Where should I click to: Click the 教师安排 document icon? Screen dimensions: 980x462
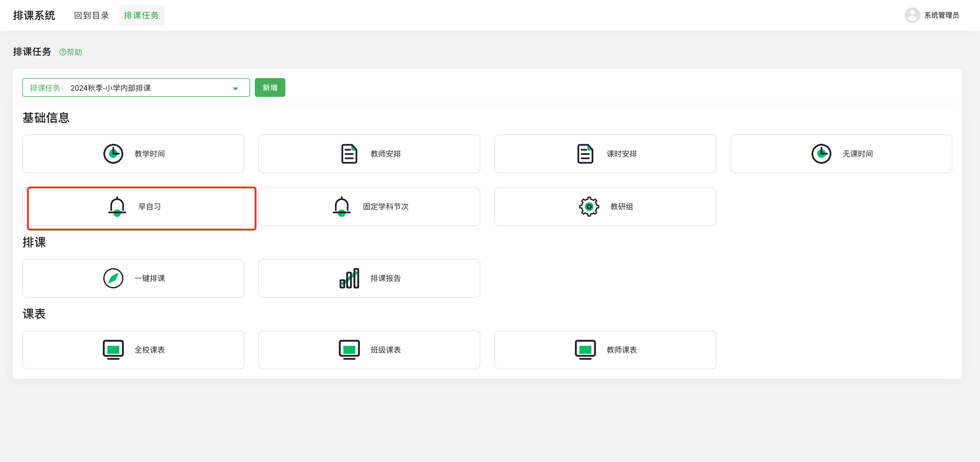click(x=349, y=154)
